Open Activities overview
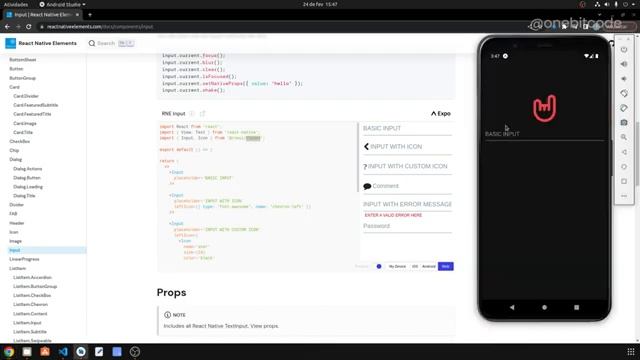640x360 pixels. click(x=16, y=4)
